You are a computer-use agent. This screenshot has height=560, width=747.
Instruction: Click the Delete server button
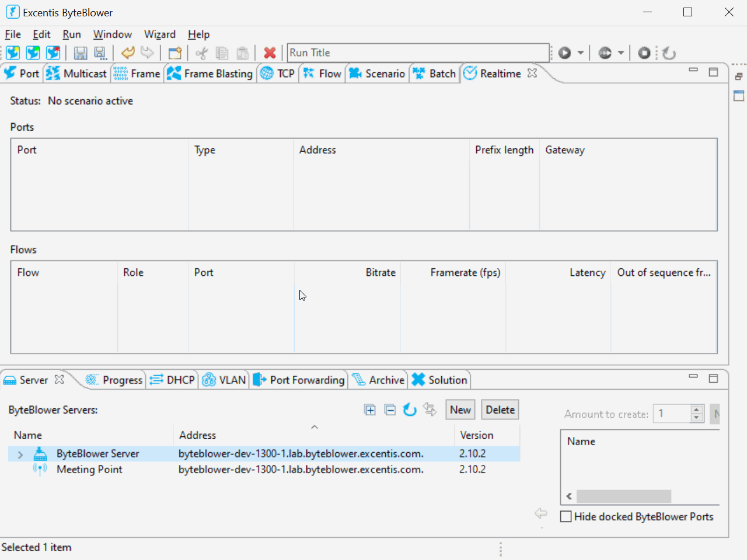click(x=500, y=410)
